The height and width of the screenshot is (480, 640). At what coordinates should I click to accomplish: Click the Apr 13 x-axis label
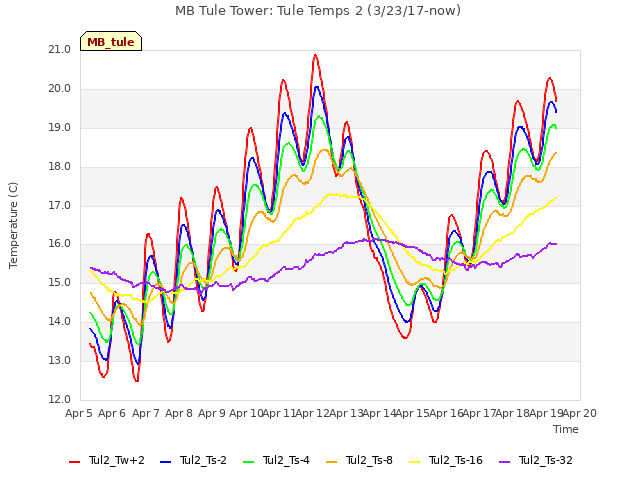[346, 413]
